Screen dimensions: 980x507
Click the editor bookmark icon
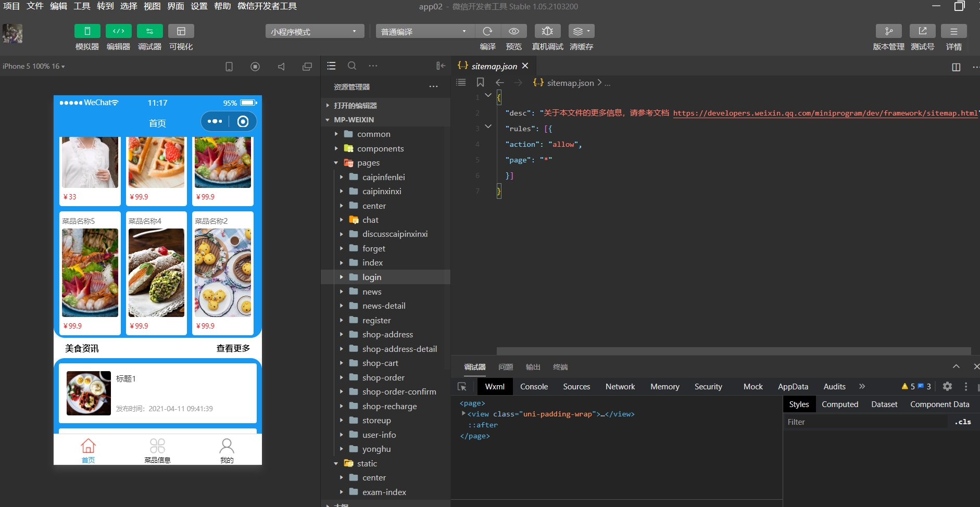480,82
